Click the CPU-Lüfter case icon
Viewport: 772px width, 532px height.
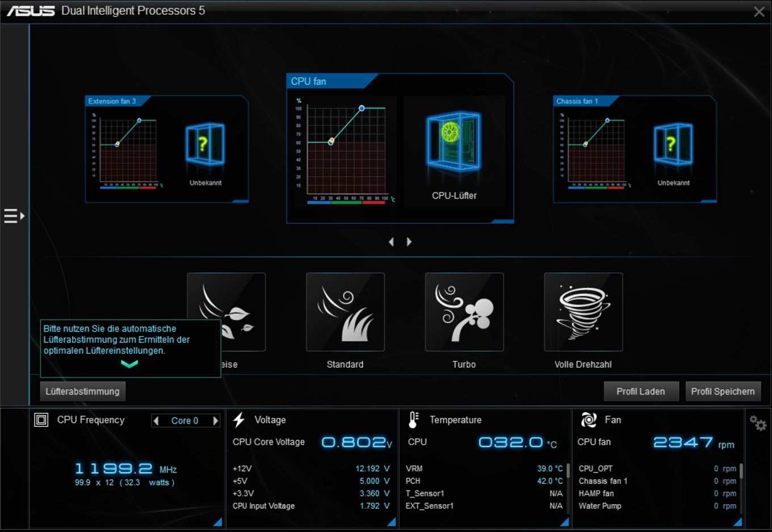(x=454, y=141)
